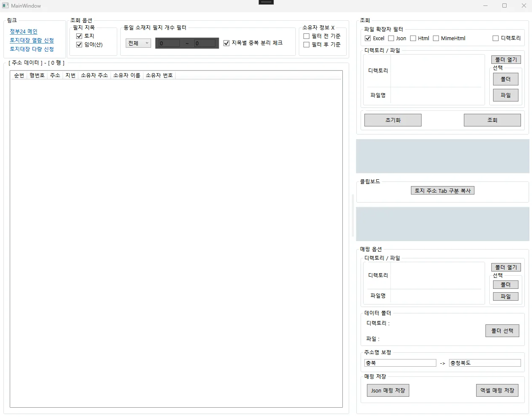This screenshot has height=417, width=532.
Task: Click the 충북 address correction input field
Action: 400,363
